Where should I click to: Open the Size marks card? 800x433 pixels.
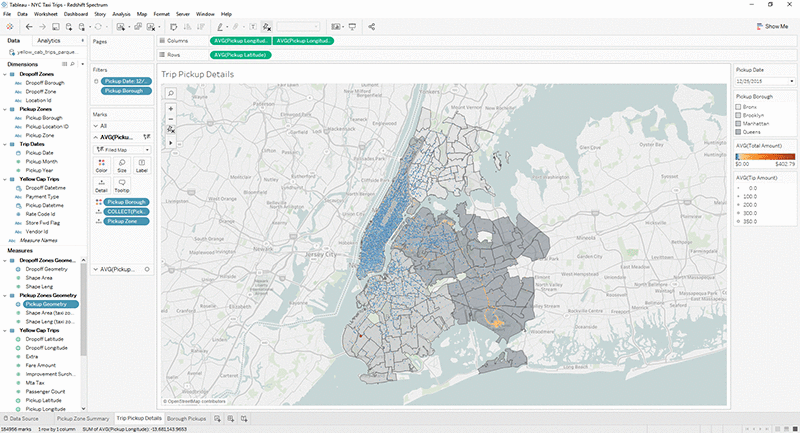(x=121, y=165)
